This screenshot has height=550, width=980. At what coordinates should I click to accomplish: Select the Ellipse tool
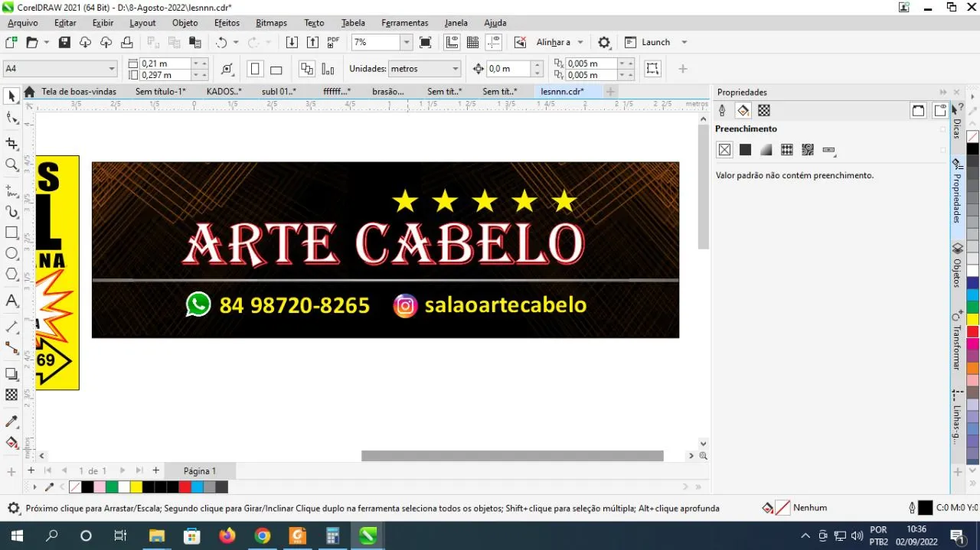[x=11, y=253]
